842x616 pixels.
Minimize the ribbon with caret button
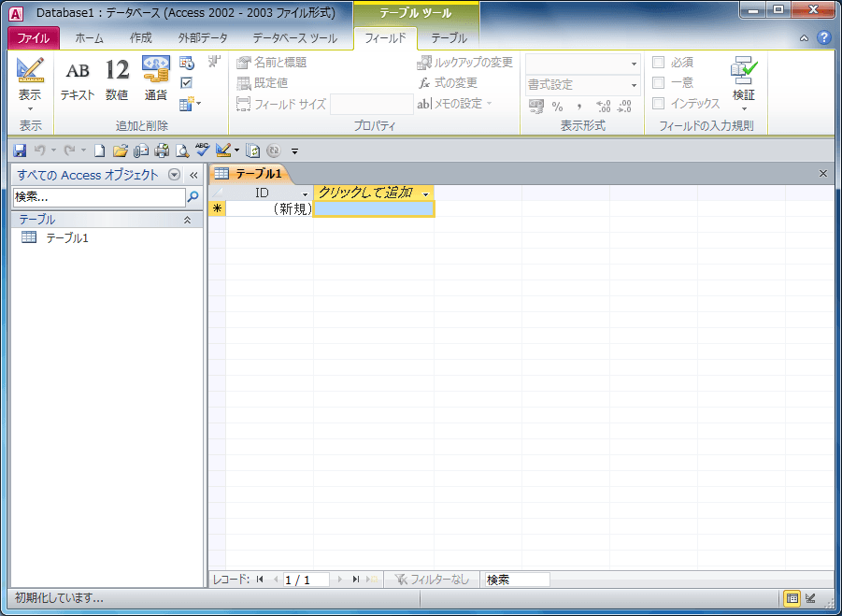click(804, 38)
